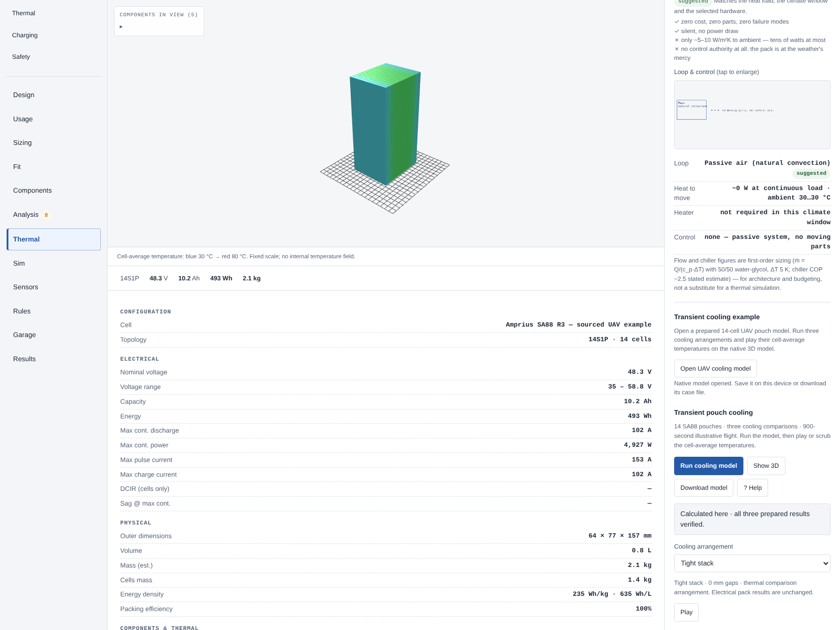Click the Run cooling model button
840x630 pixels.
pyautogui.click(x=708, y=466)
